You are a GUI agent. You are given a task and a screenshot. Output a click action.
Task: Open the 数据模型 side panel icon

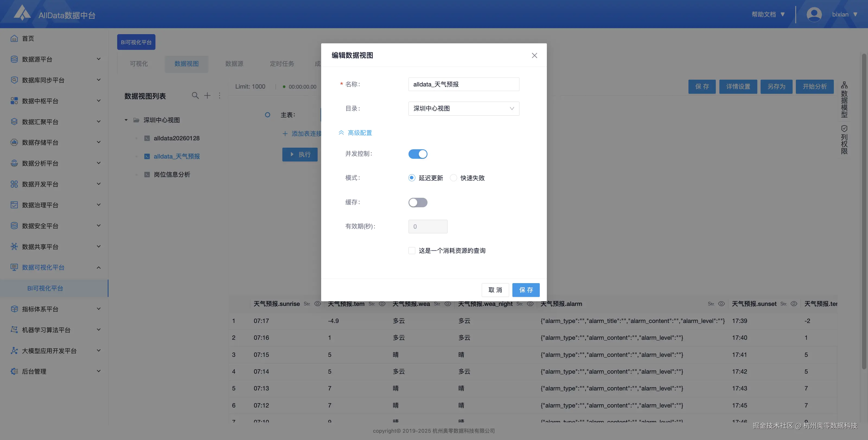point(844,99)
